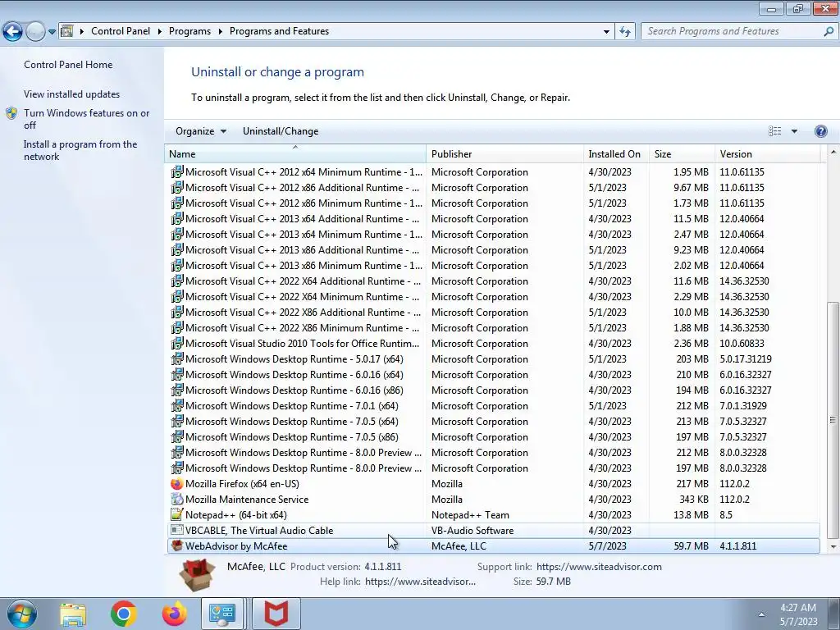Click the scroll down arrow of list
The width and height of the screenshot is (840, 630).
click(x=833, y=546)
